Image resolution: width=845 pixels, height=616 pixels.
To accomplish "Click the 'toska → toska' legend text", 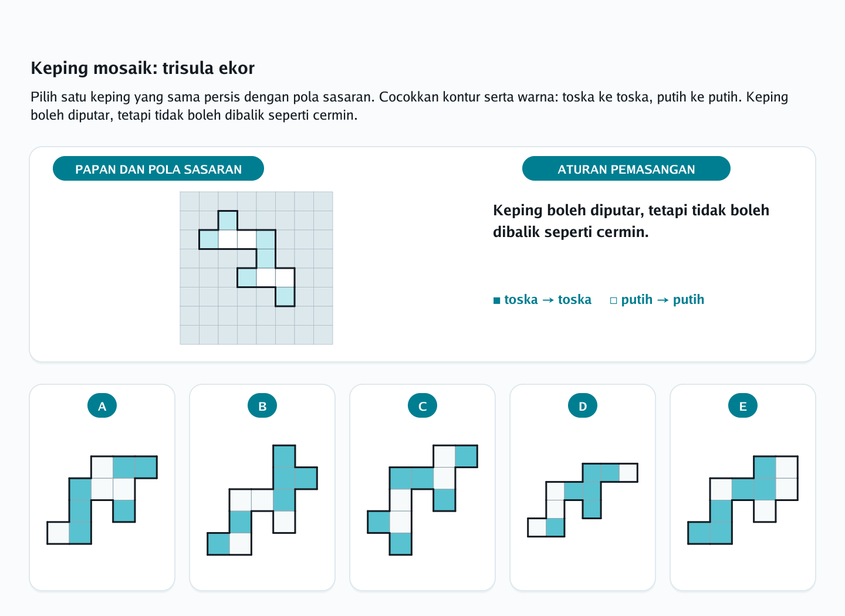I will point(547,300).
